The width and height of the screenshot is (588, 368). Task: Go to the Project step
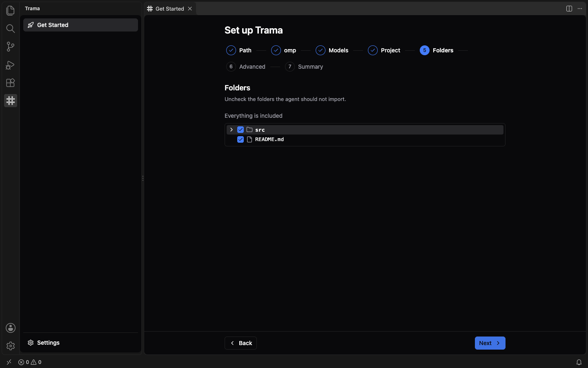[384, 50]
